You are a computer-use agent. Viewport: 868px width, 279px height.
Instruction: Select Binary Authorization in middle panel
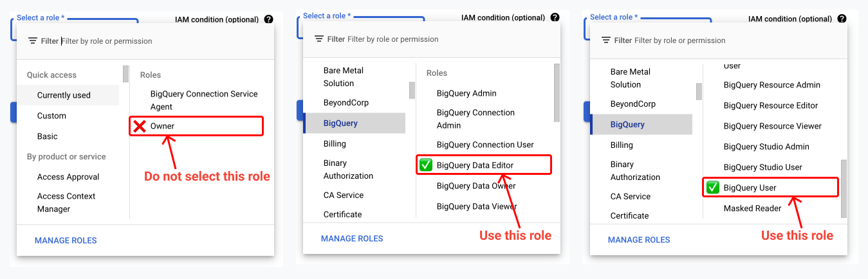pyautogui.click(x=354, y=169)
